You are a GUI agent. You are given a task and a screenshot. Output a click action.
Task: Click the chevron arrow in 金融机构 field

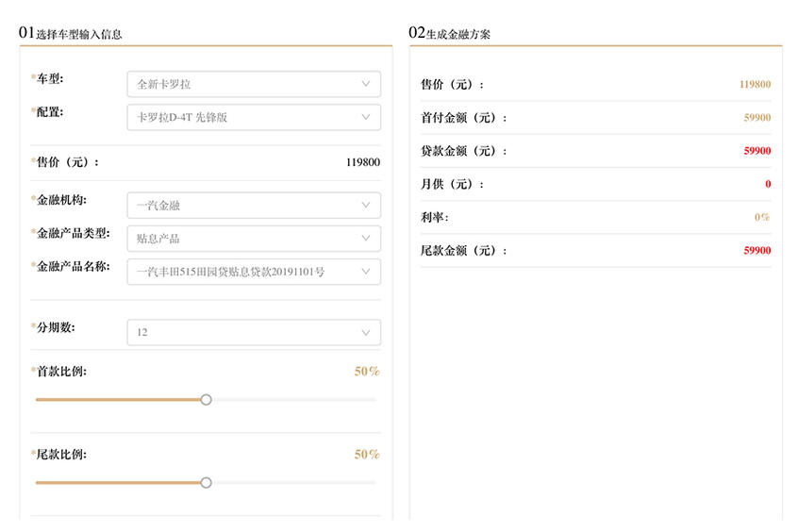pos(366,205)
